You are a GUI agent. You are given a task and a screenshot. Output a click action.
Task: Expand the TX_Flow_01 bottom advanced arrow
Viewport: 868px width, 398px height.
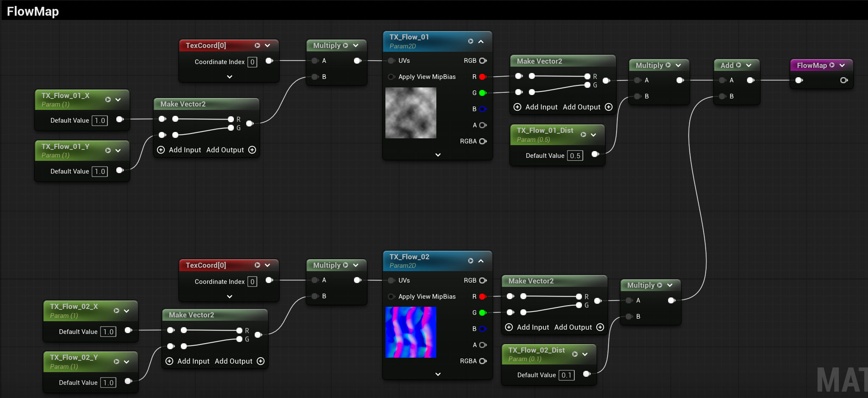[438, 155]
